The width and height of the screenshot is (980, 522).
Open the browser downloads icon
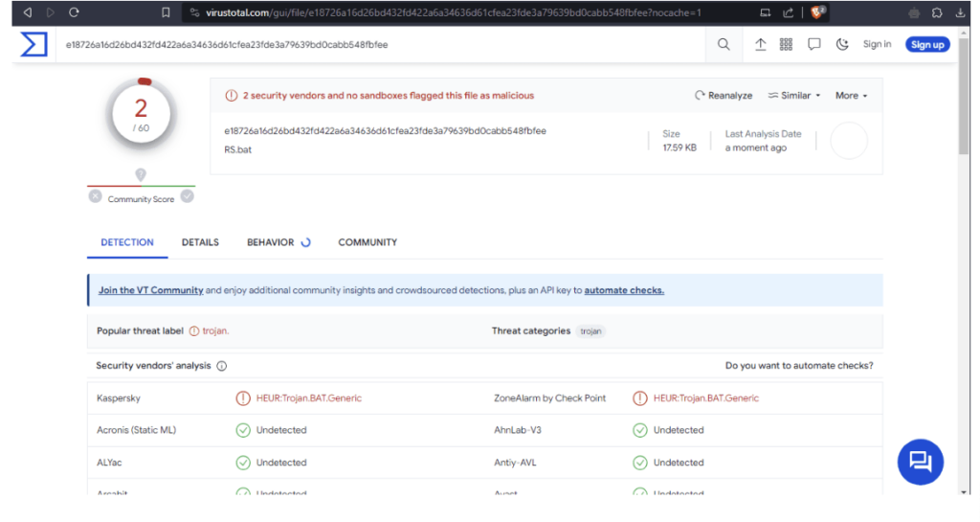point(961,12)
